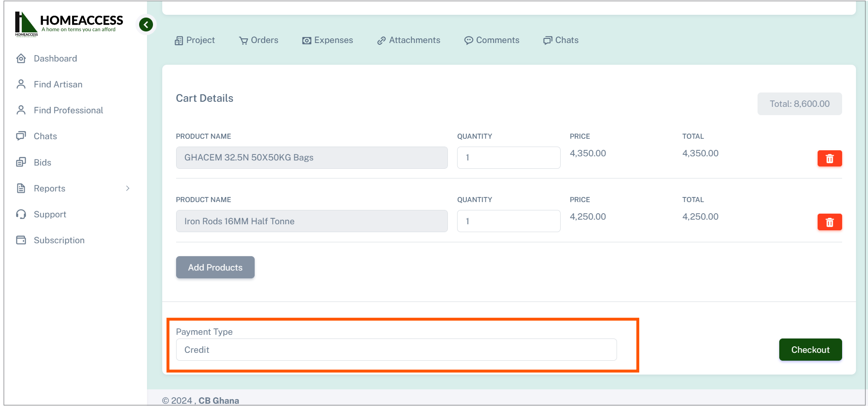Viewport: 868px width, 406px height.
Task: Click the Chats tab icon
Action: (548, 41)
